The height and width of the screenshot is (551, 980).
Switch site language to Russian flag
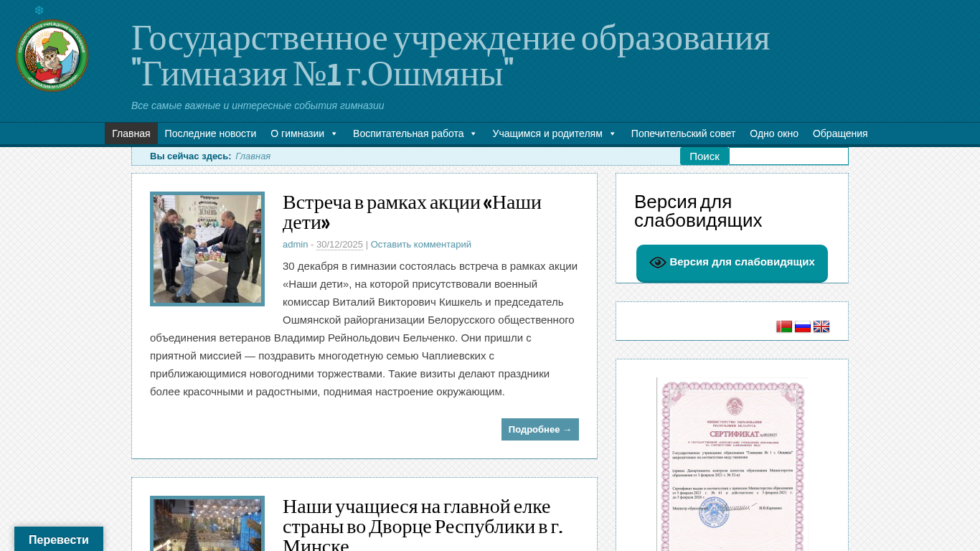coord(803,327)
